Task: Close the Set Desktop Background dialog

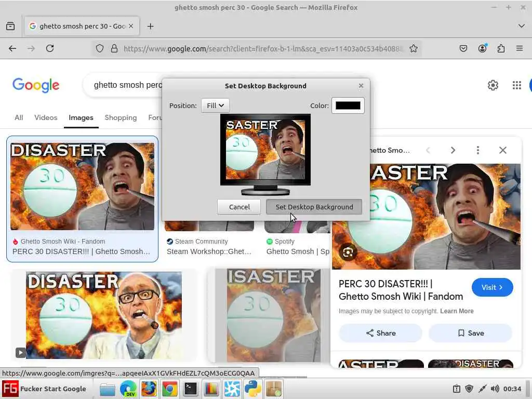Action: 361,86
